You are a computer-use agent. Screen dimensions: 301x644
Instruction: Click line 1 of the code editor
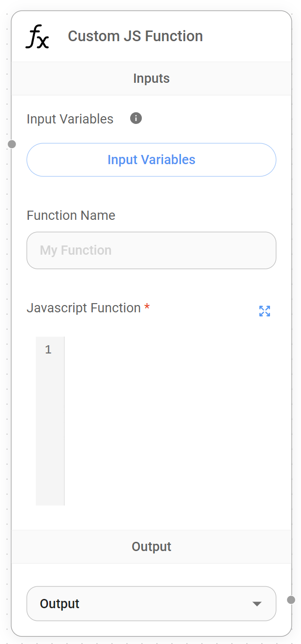tap(145, 349)
